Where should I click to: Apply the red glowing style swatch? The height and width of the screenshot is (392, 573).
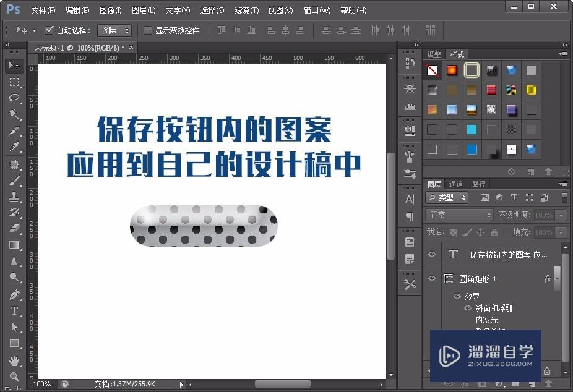coord(452,70)
